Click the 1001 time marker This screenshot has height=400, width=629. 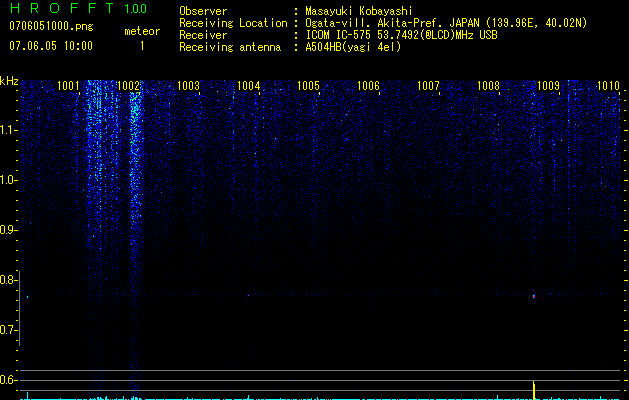(x=68, y=85)
